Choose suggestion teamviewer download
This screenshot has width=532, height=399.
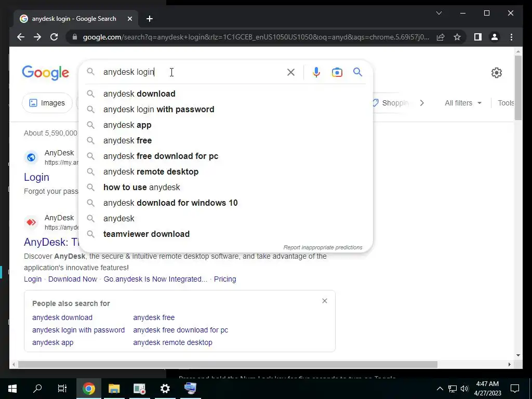tap(225, 234)
